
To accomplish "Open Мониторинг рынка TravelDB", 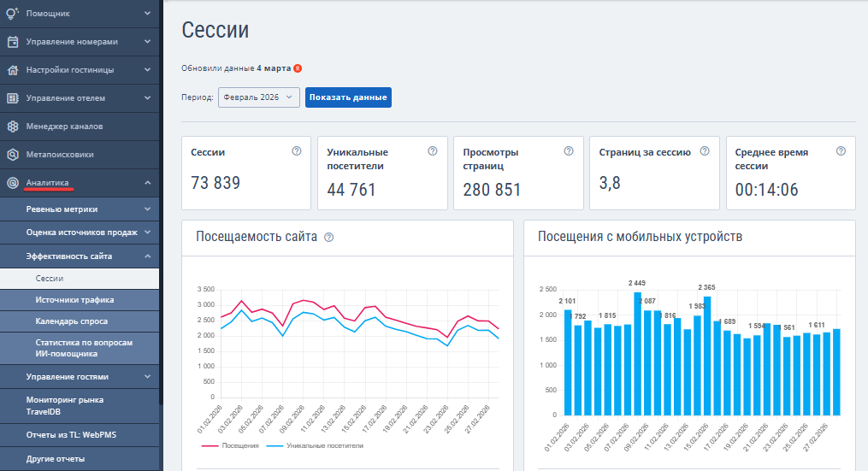I will (x=64, y=404).
